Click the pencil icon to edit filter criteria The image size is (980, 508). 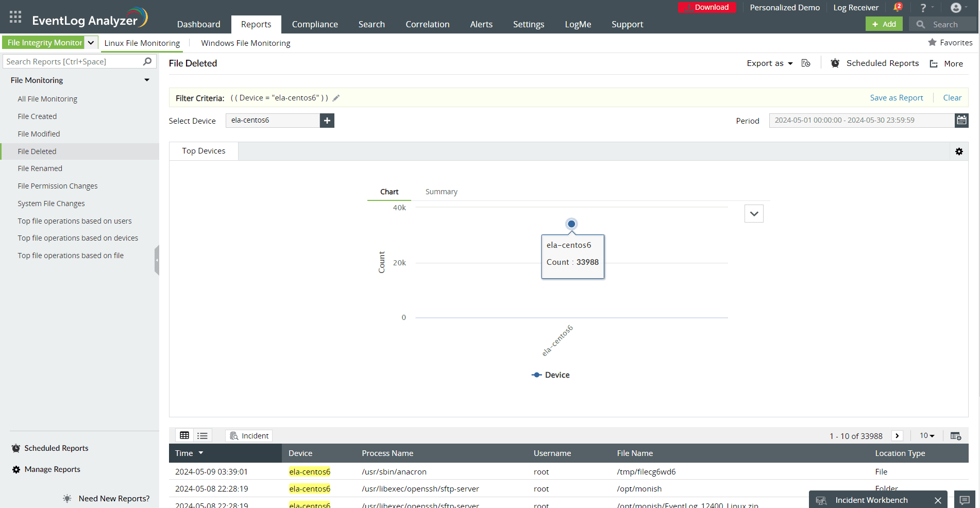(336, 98)
